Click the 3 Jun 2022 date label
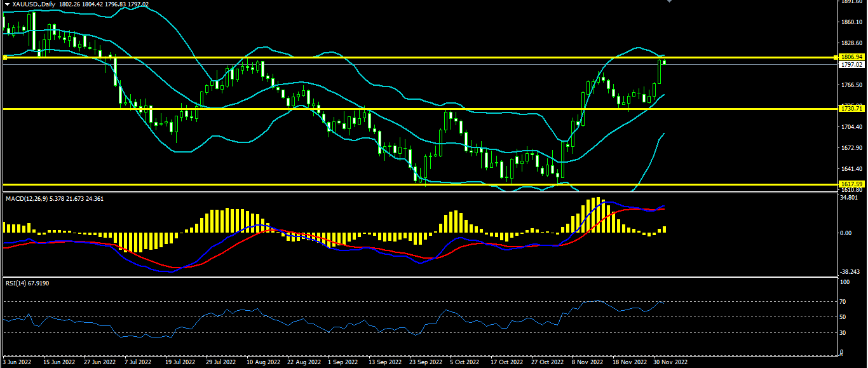This screenshot has width=868, height=368. [17, 362]
